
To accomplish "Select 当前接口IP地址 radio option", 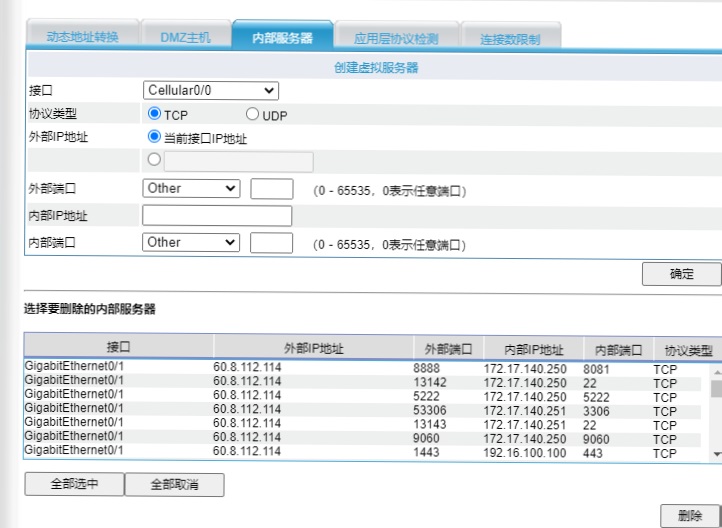I will click(x=155, y=138).
